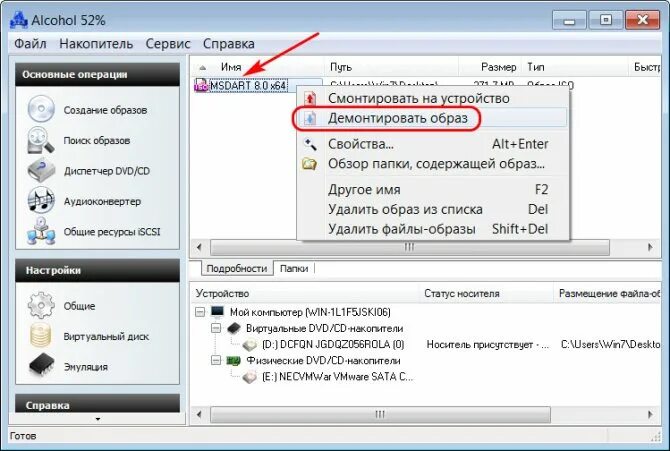
Task: Choose Удалить образ из списка
Action: pos(433,209)
